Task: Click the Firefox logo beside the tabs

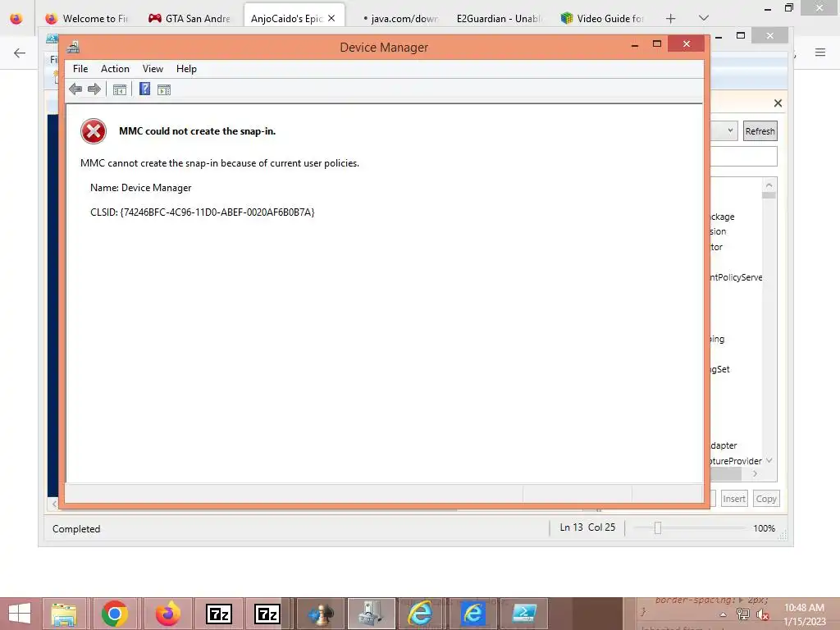Action: (16, 18)
